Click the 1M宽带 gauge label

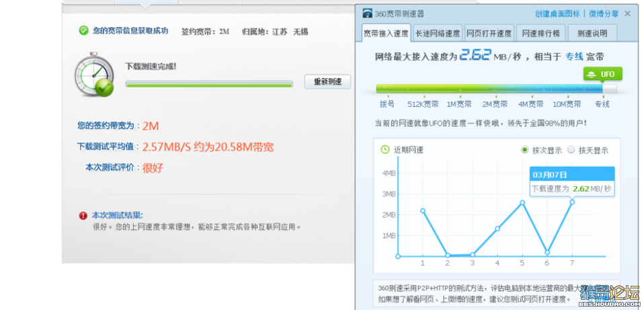(459, 104)
